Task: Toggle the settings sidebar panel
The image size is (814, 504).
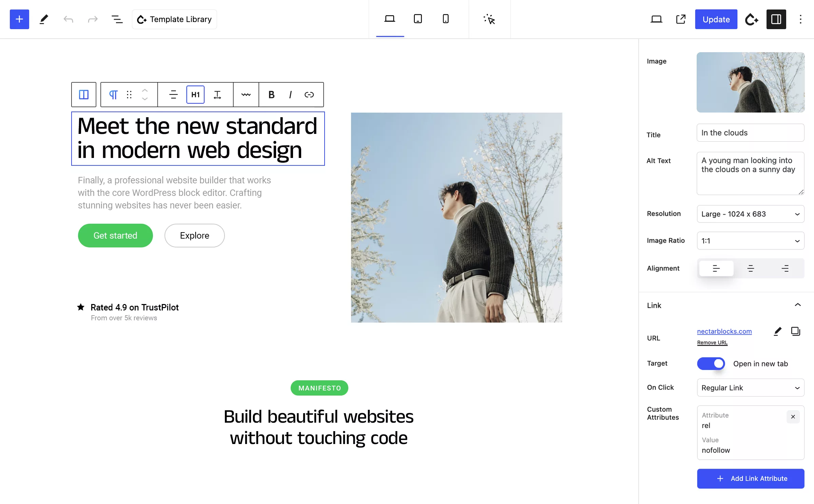Action: pyautogui.click(x=776, y=19)
